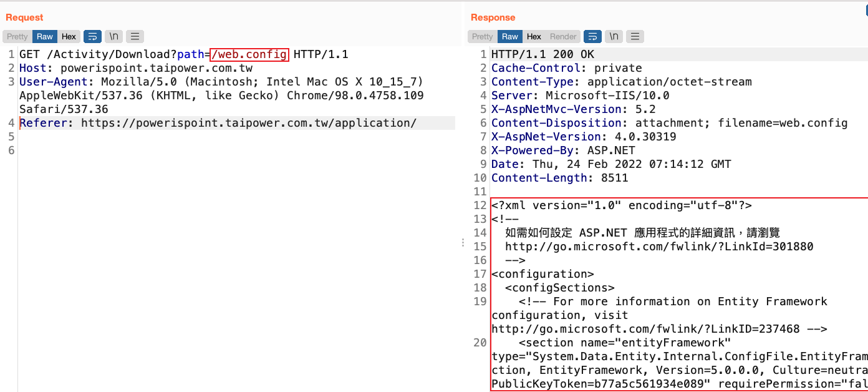Click the <configuration> tag line
The image size is (868, 392).
[542, 274]
